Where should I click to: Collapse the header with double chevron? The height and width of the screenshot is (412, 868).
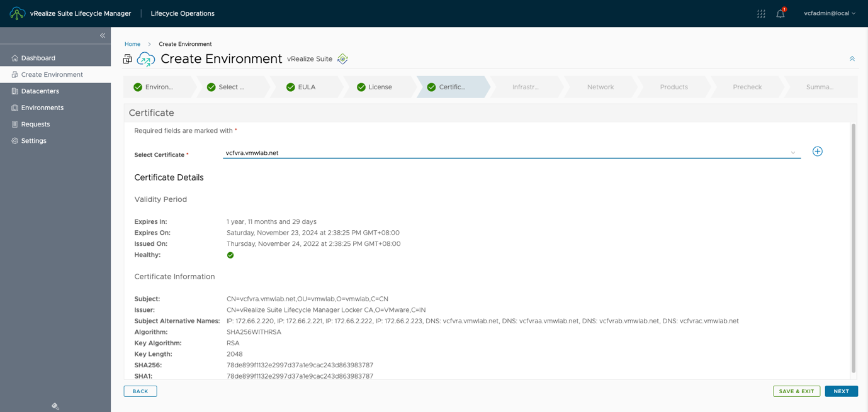pos(852,58)
